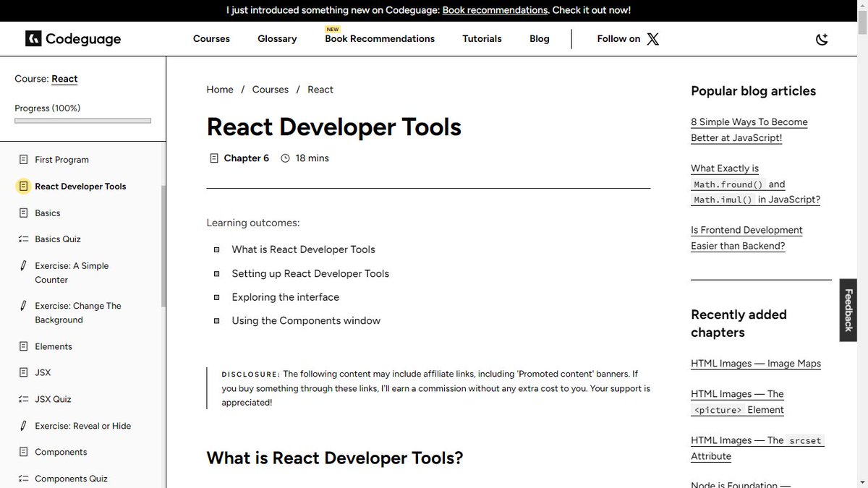This screenshot has width=868, height=488.
Task: Go to Home in the breadcrumb
Action: (220, 90)
